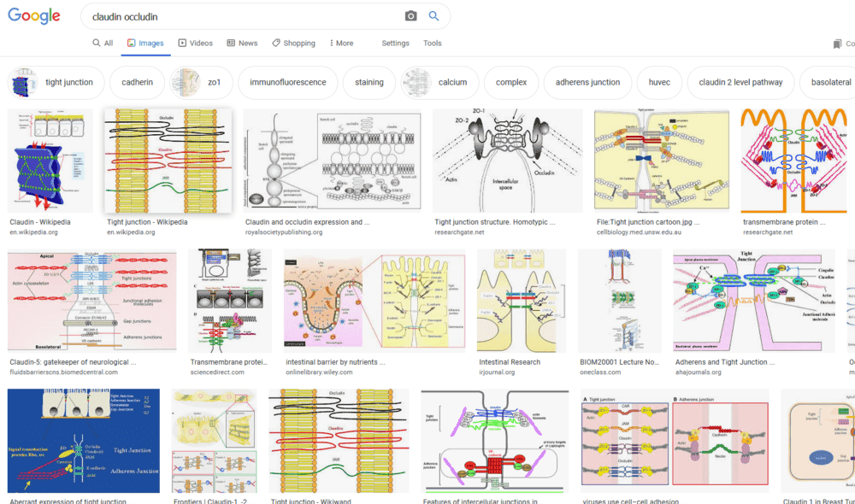Click the magnifying glass search button
The height and width of the screenshot is (504, 855).
tap(433, 16)
